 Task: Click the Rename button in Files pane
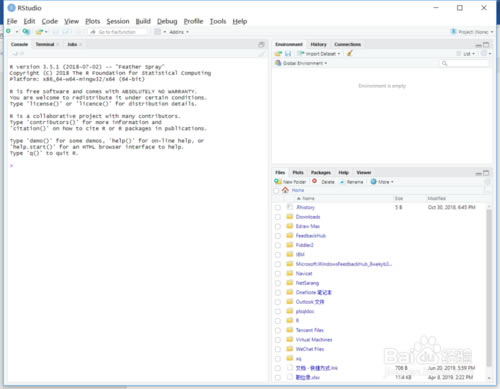tap(351, 182)
